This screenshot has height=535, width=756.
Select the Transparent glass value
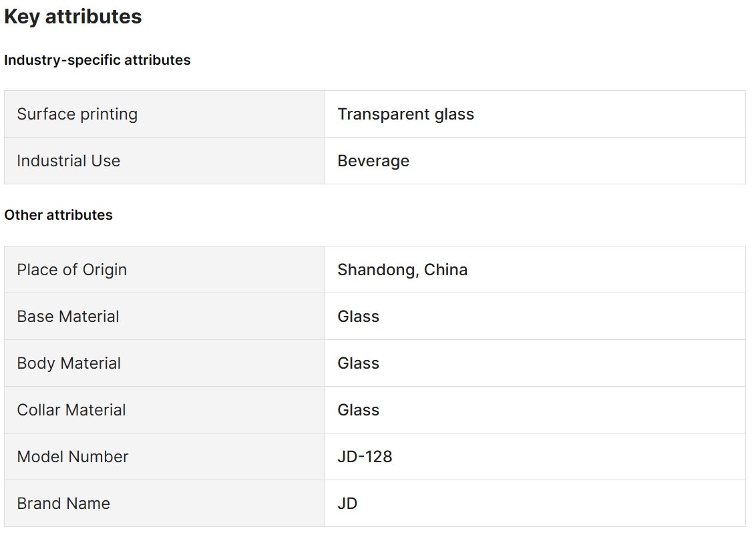point(405,114)
